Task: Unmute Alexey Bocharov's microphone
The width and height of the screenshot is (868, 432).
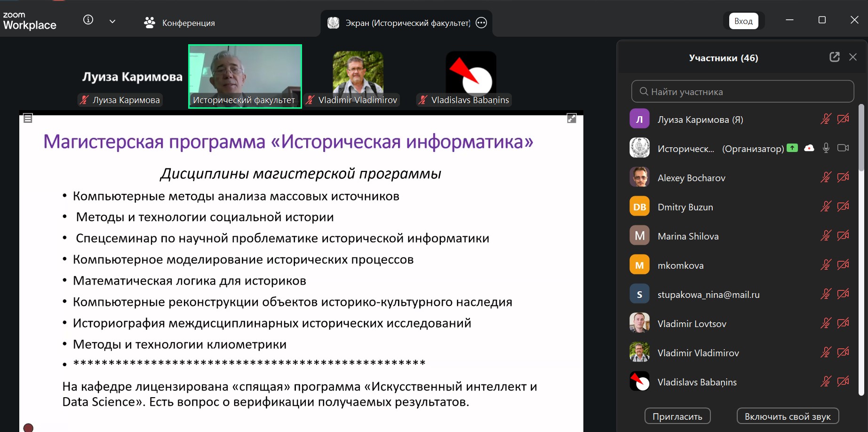Action: [x=825, y=177]
